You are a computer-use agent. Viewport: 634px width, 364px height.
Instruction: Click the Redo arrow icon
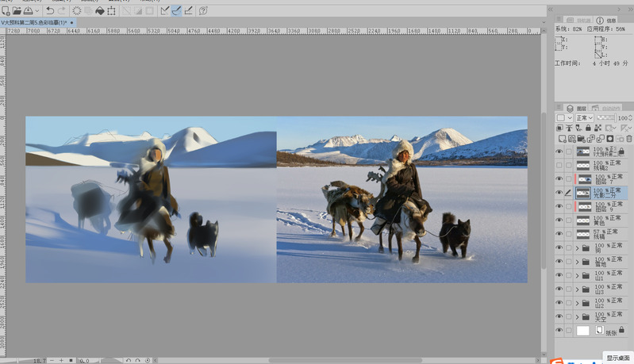[61, 11]
